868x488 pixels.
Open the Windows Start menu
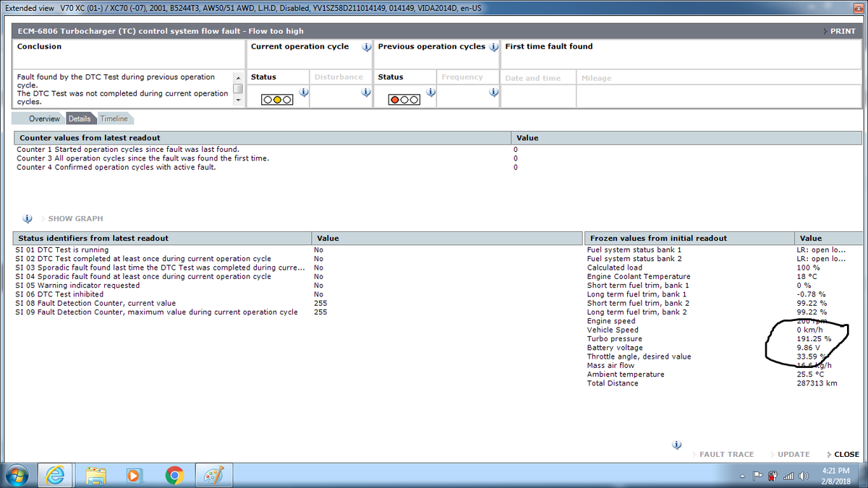17,475
